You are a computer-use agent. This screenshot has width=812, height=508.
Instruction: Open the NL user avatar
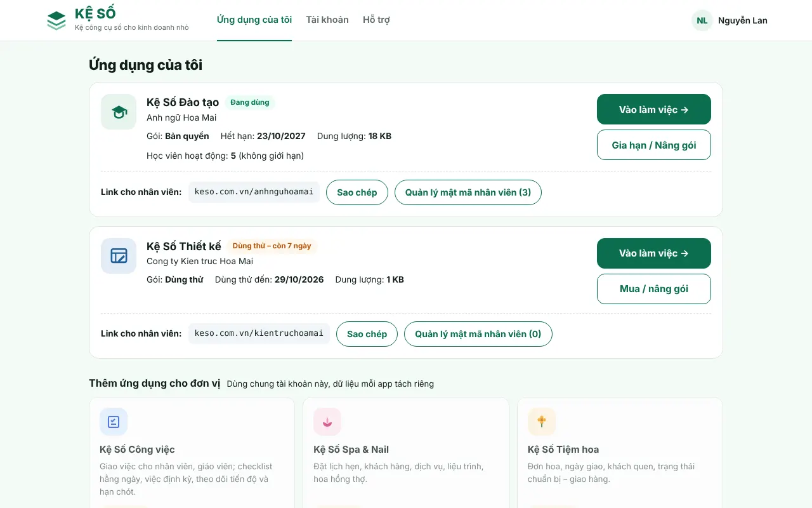click(702, 20)
